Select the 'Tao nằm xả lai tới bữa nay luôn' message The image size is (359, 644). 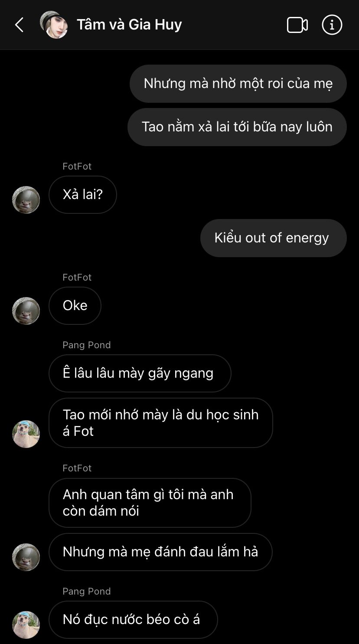pyautogui.click(x=237, y=127)
